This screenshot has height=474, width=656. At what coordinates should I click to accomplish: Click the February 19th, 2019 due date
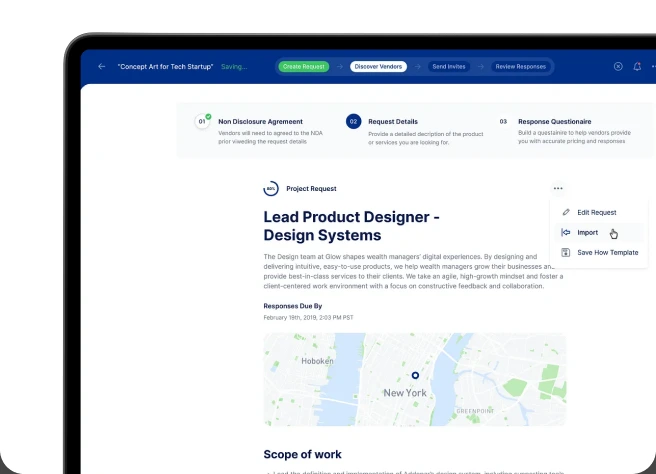(x=308, y=318)
